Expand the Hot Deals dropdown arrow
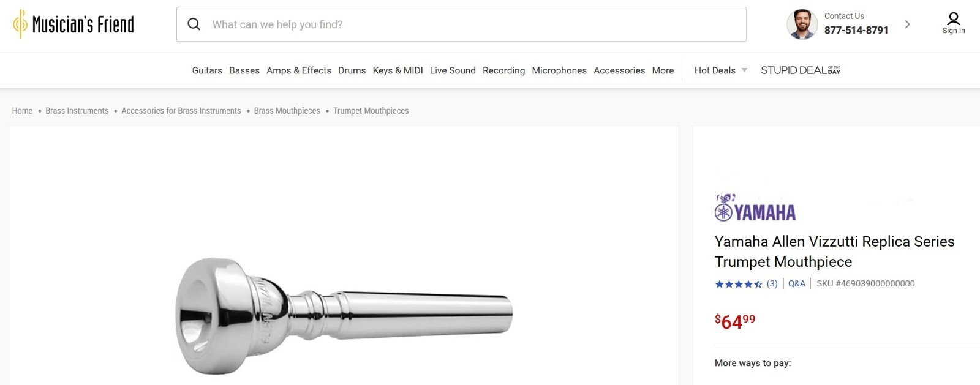The height and width of the screenshot is (385, 980). 744,70
